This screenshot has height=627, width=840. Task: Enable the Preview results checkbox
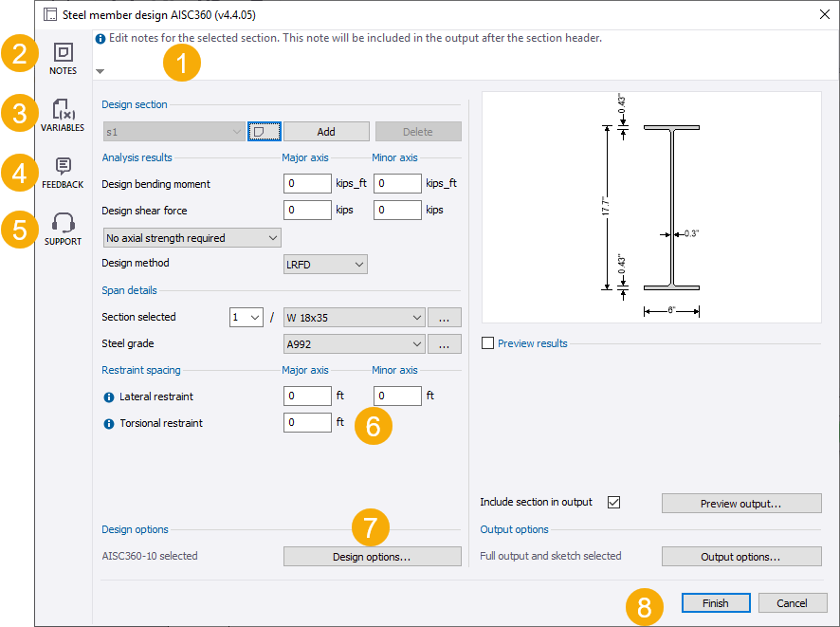[x=487, y=343]
